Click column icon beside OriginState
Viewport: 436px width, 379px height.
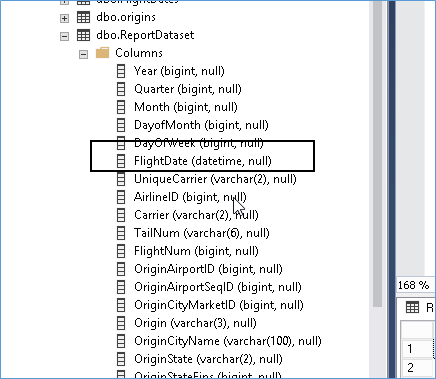[x=121, y=359]
